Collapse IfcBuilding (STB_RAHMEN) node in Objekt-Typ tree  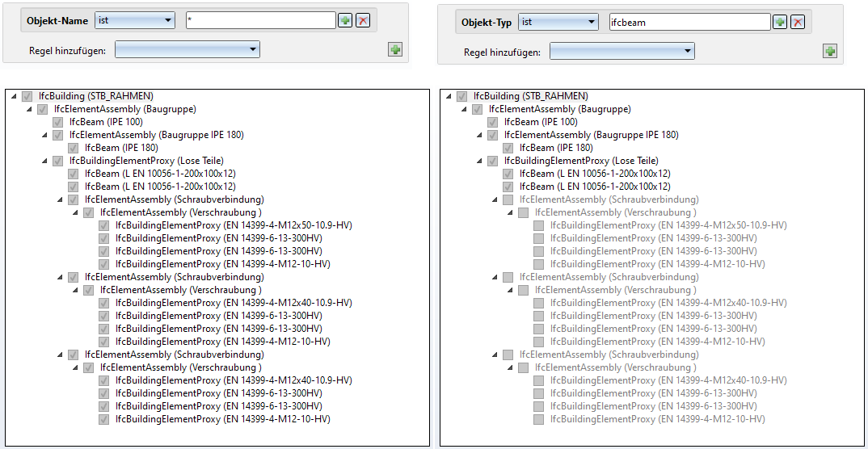click(448, 97)
